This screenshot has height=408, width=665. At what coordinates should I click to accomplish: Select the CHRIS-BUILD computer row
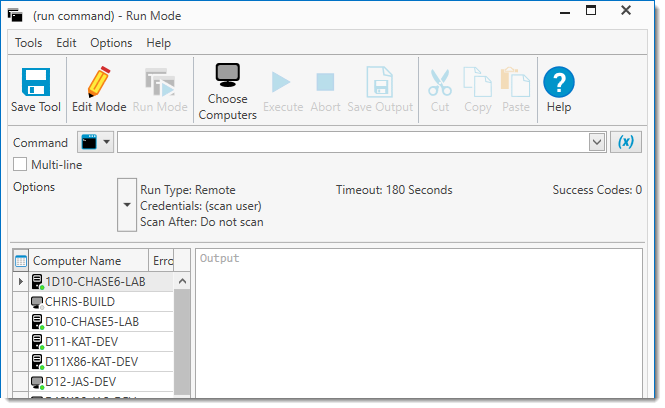pyautogui.click(x=80, y=301)
